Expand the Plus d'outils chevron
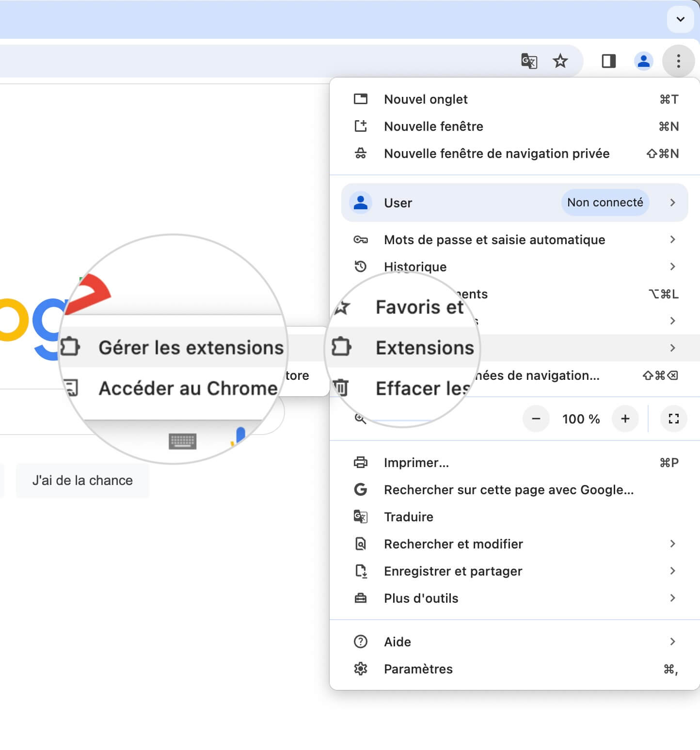This screenshot has width=700, height=750. pos(672,598)
